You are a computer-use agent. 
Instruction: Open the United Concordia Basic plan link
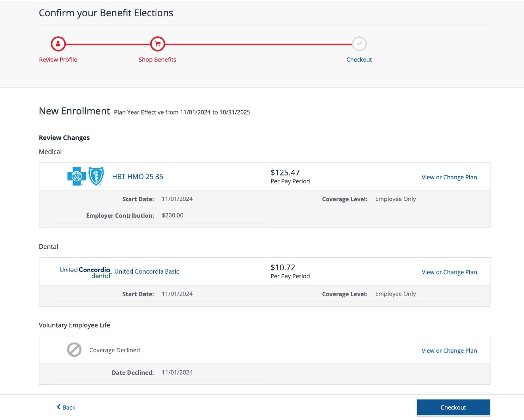click(147, 271)
